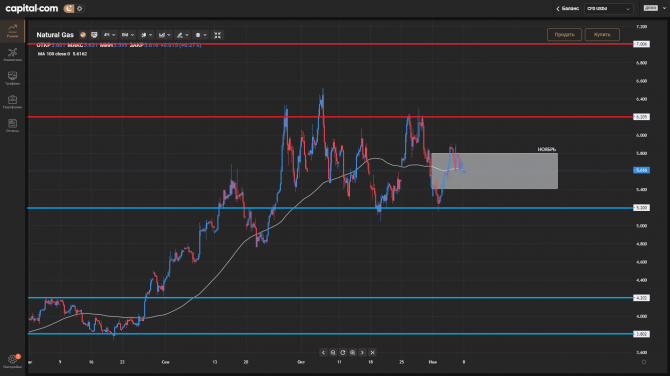
Task: Click the price alert icon beside Natural Gas
Action: pos(94,35)
